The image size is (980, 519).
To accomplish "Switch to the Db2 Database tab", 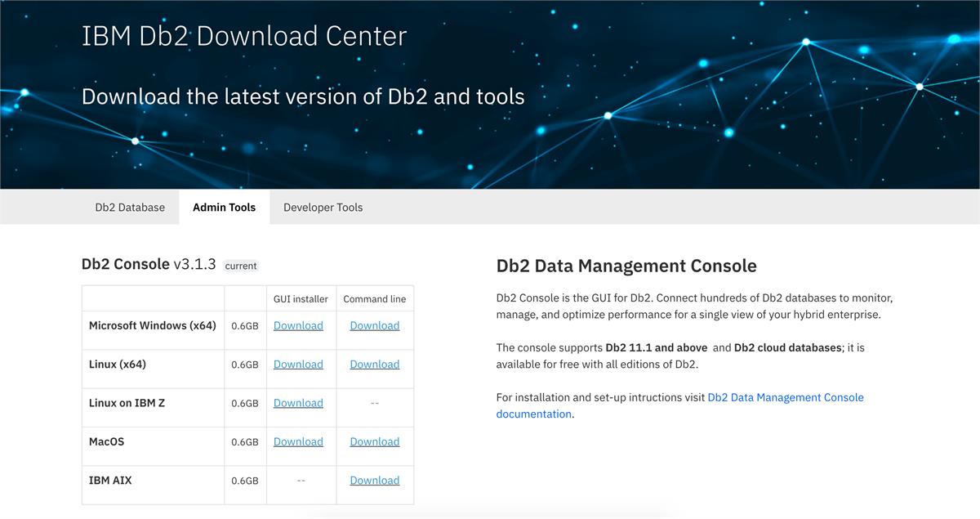I will click(x=130, y=207).
